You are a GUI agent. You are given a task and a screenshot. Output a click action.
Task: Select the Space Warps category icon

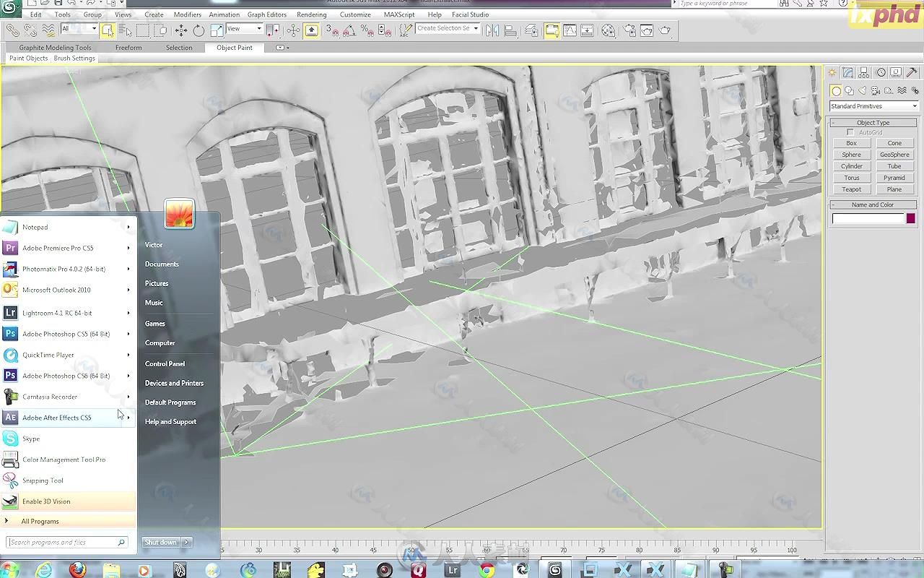[902, 91]
